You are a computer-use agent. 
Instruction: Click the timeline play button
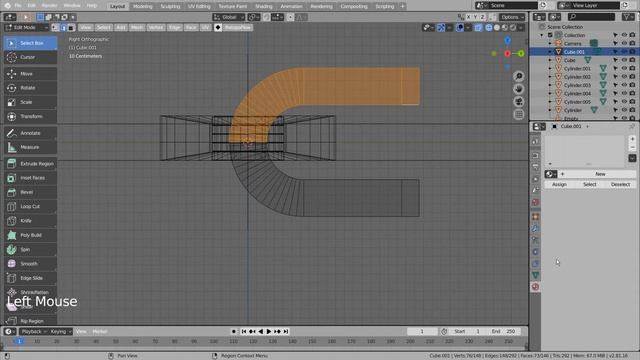pyautogui.click(x=269, y=331)
